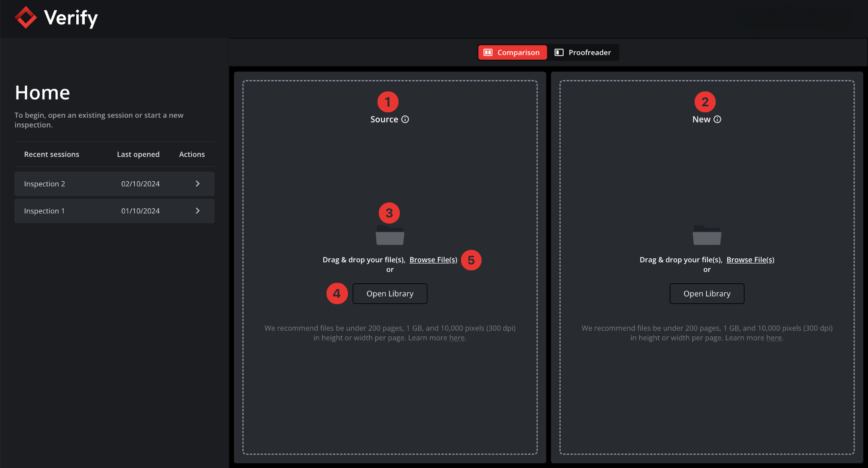Click the New info icon
The image size is (868, 468).
coord(717,119)
